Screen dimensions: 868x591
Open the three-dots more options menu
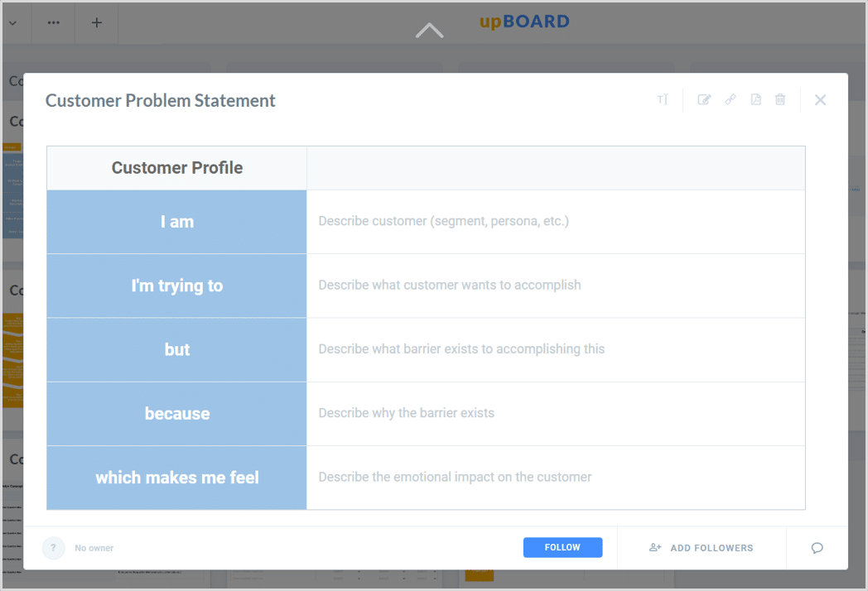(x=53, y=22)
